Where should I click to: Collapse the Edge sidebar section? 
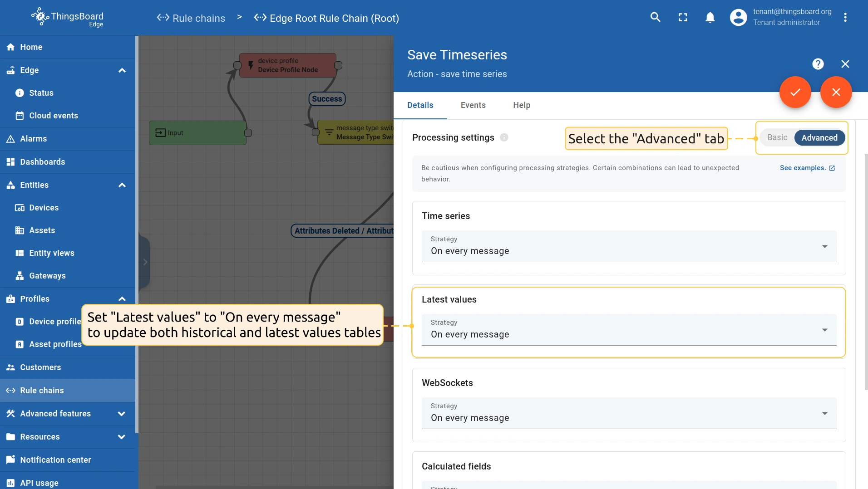coord(122,70)
